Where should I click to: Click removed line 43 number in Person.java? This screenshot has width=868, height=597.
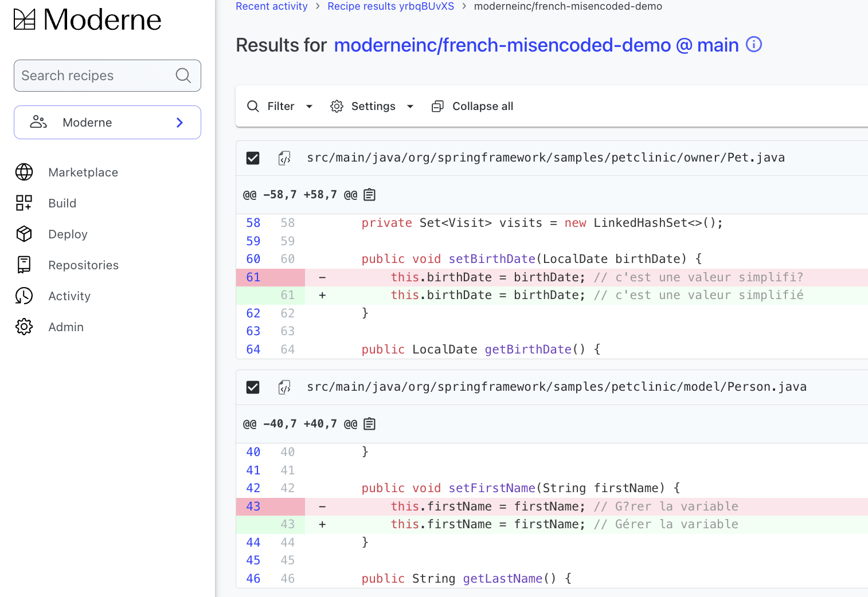click(x=253, y=506)
